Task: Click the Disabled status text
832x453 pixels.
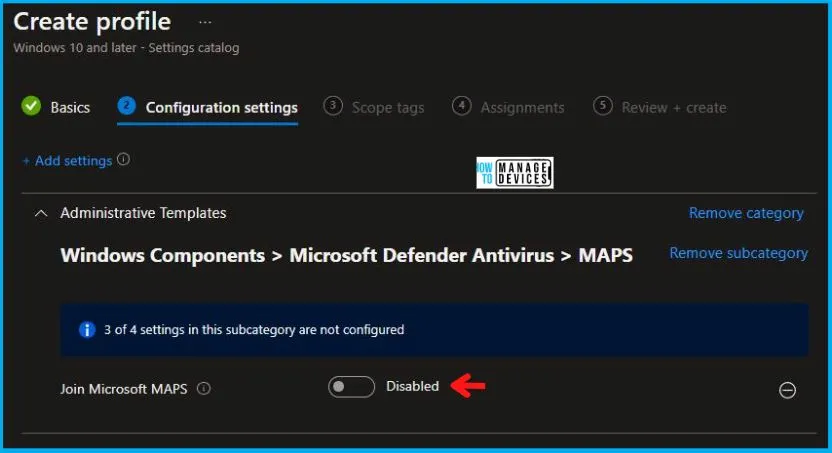Action: coord(412,386)
